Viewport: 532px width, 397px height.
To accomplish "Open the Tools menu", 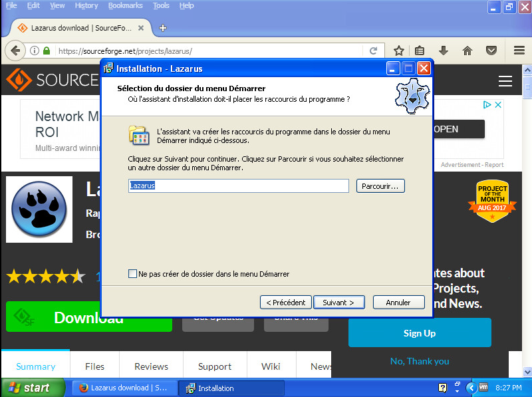I will click(x=161, y=5).
